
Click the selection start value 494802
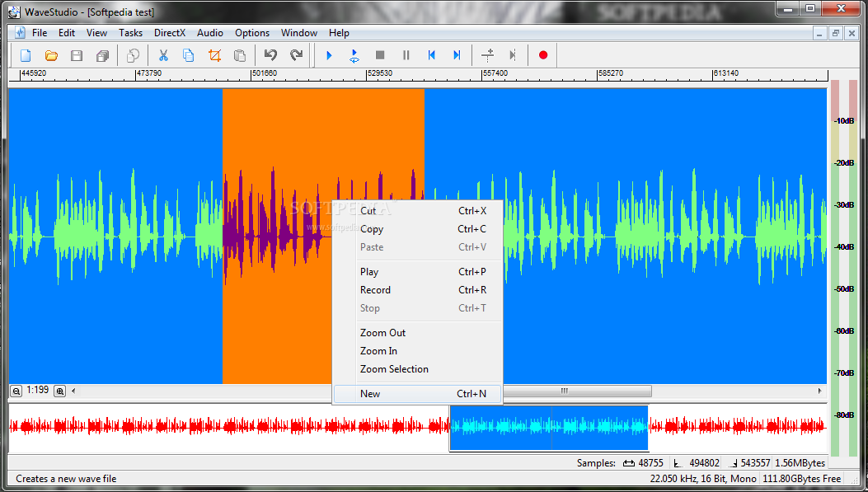point(704,463)
